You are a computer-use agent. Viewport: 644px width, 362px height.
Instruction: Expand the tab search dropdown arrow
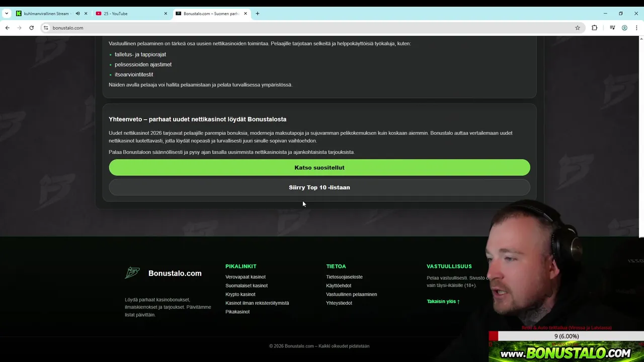point(6,14)
